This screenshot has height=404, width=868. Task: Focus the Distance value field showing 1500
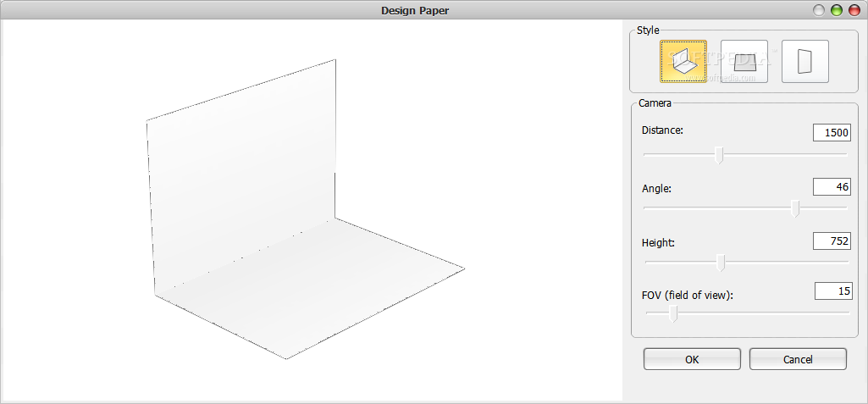click(x=832, y=133)
